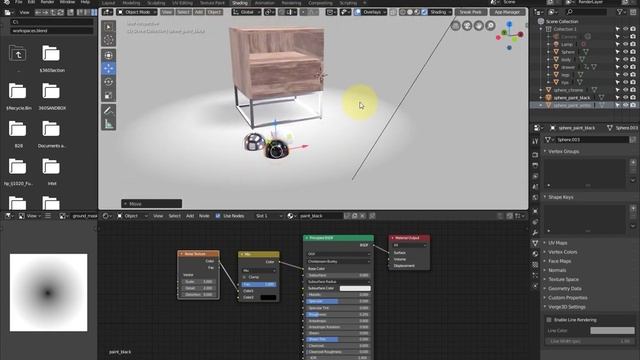Select the Rotate tool in viewport toolbar
This screenshot has height=360, width=640.
point(109,82)
